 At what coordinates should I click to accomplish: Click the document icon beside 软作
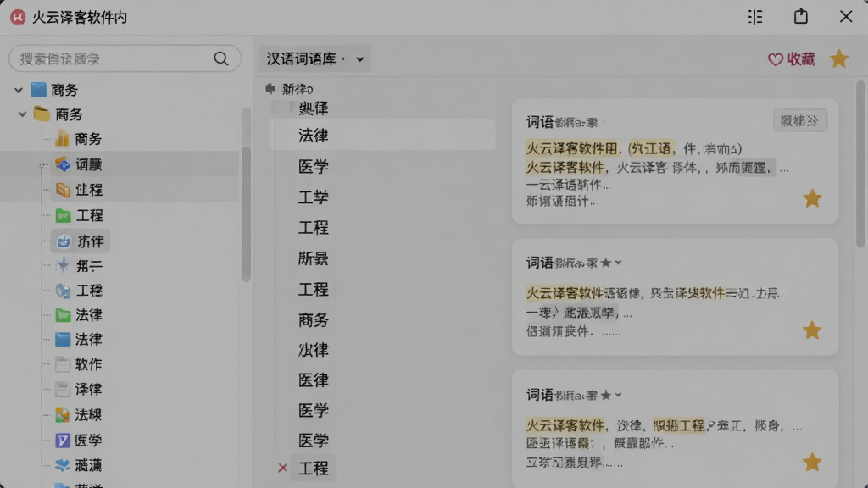pyautogui.click(x=63, y=364)
